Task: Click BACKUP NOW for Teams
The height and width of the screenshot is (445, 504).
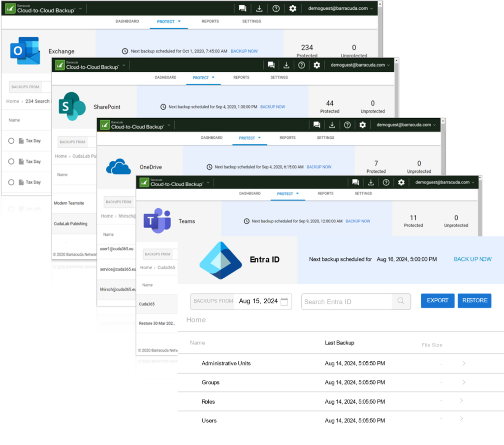Action: click(358, 221)
